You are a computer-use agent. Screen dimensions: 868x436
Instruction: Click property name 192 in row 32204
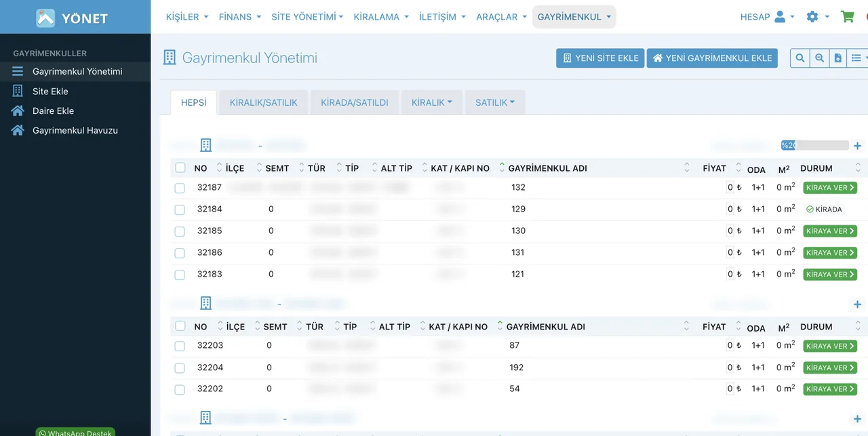click(x=517, y=368)
